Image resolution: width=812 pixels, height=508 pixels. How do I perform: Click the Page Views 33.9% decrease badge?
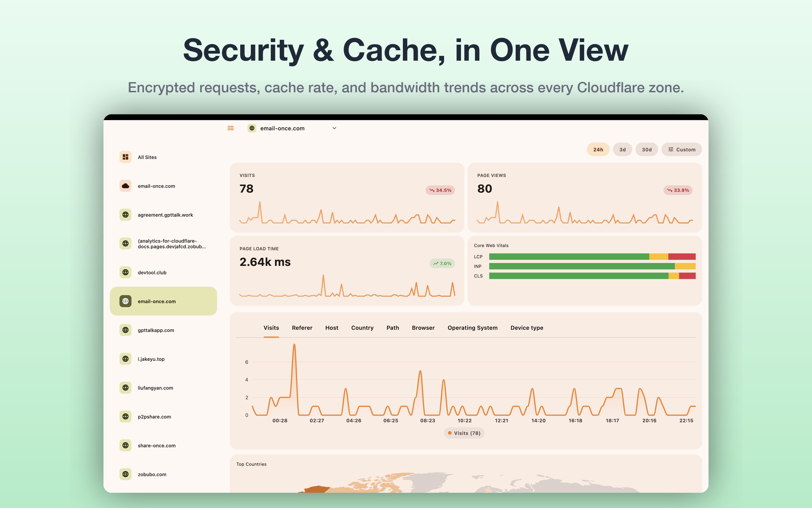(678, 190)
